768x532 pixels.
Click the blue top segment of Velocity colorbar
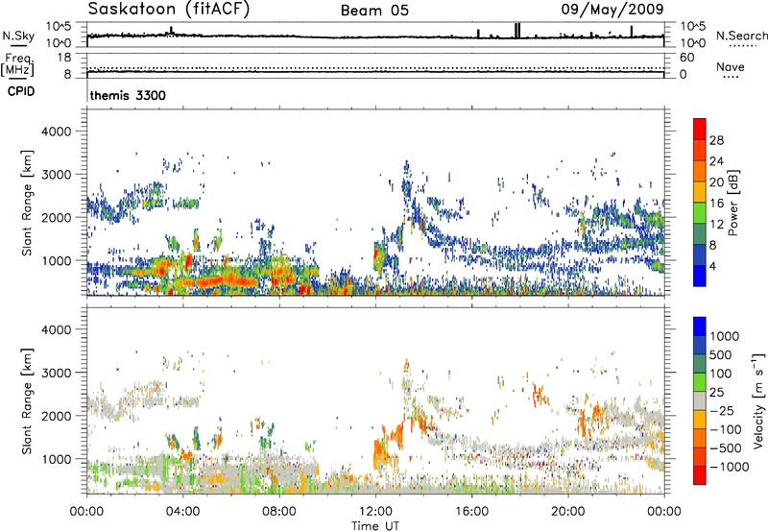pos(700,326)
